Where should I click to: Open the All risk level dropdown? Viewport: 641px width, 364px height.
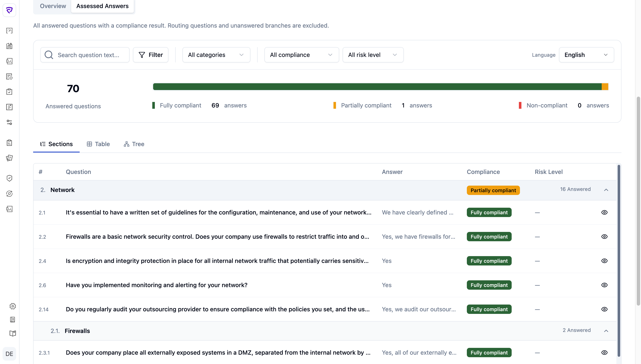[x=373, y=55]
